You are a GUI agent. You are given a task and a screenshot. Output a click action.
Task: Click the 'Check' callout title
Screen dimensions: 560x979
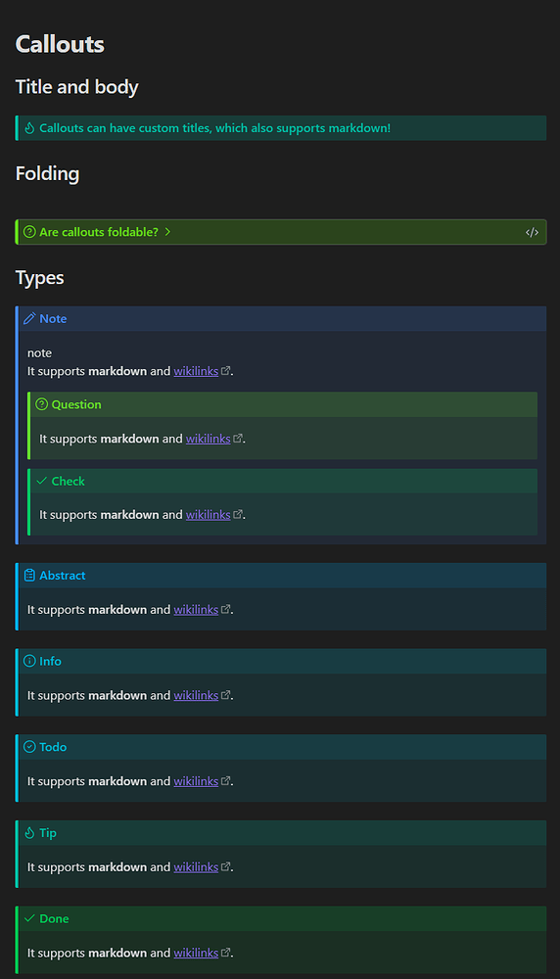pos(69,481)
